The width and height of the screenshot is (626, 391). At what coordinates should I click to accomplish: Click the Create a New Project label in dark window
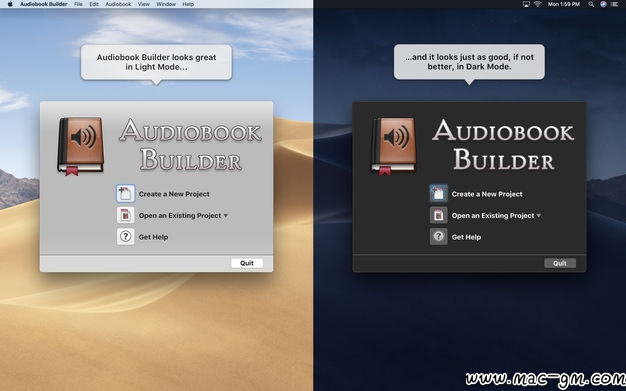(487, 194)
